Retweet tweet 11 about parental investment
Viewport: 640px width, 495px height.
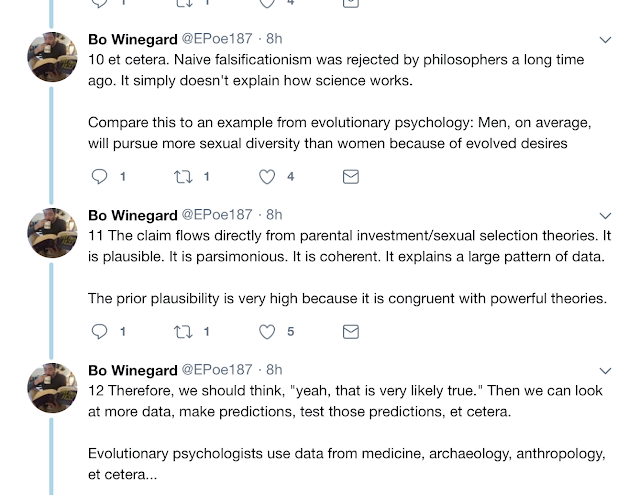[x=183, y=331]
